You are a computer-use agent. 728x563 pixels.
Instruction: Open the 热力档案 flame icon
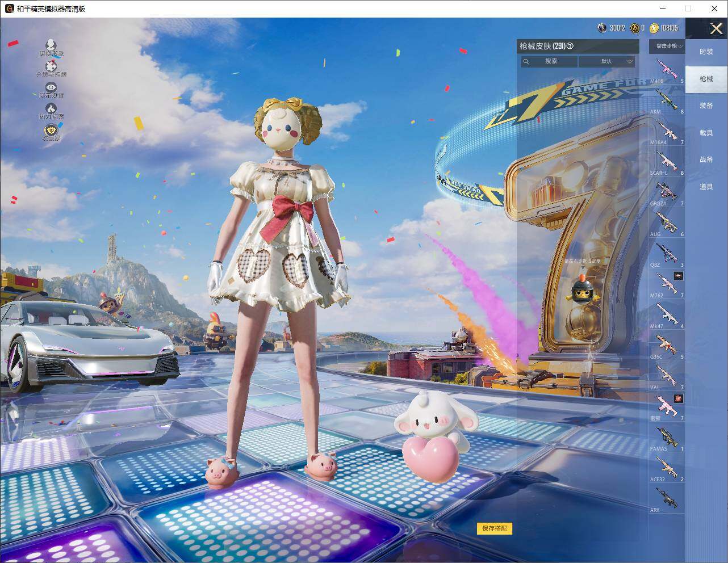point(51,108)
